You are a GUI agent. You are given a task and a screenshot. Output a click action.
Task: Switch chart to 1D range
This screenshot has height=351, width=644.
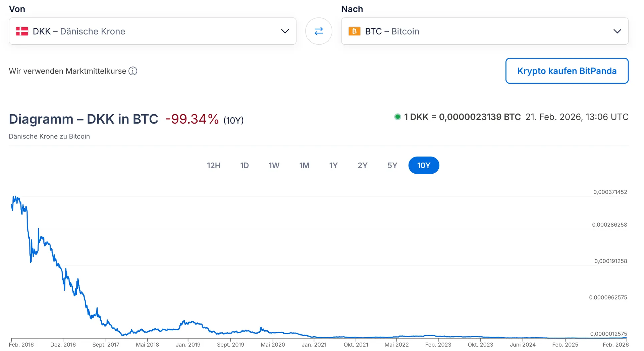pyautogui.click(x=245, y=165)
